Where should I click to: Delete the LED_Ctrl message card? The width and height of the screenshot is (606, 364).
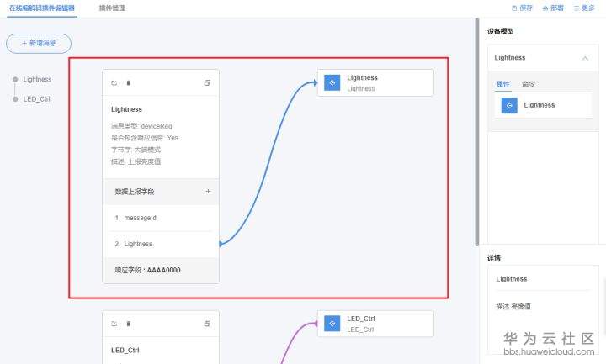(128, 324)
